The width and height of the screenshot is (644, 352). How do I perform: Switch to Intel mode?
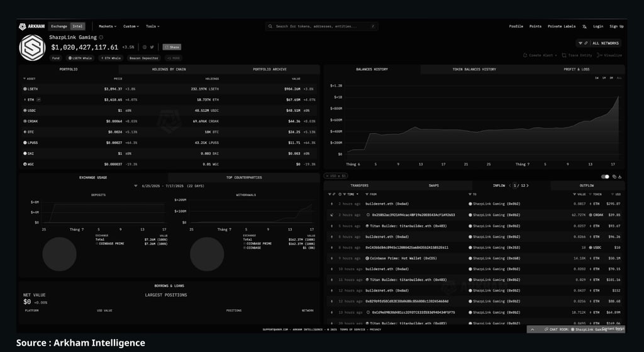(77, 26)
